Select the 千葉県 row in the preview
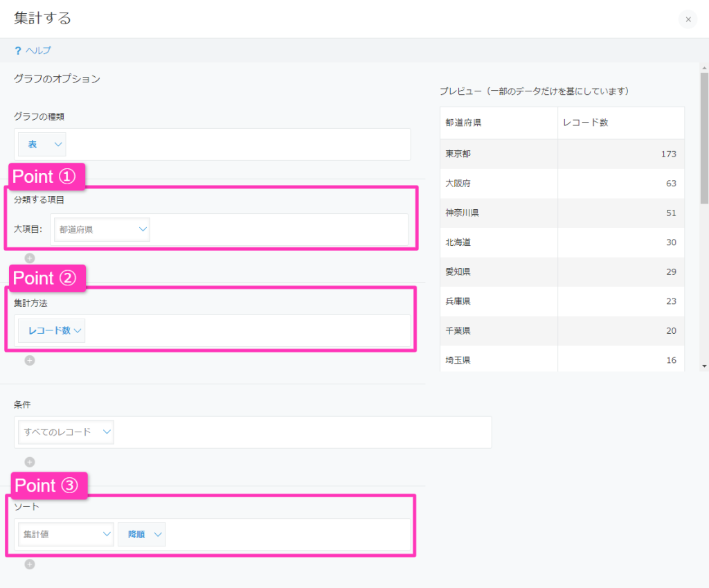Viewport: 709px width, 588px height. [562, 330]
